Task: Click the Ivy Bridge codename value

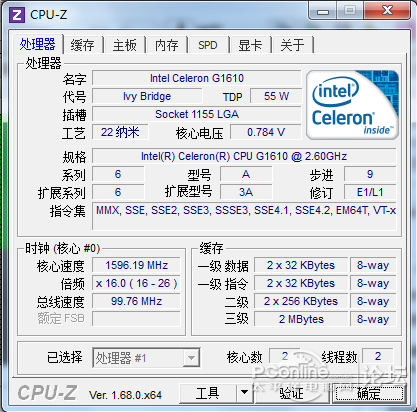Action: point(147,96)
